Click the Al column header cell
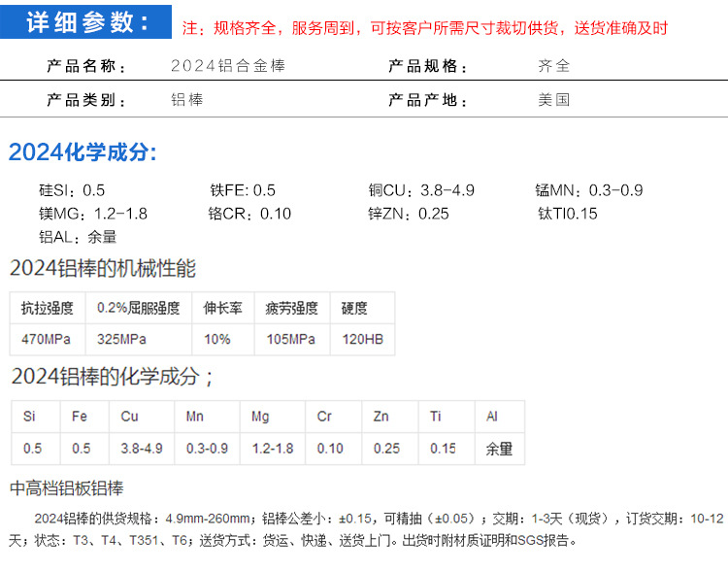This screenshot has height=570, width=728. point(500,417)
